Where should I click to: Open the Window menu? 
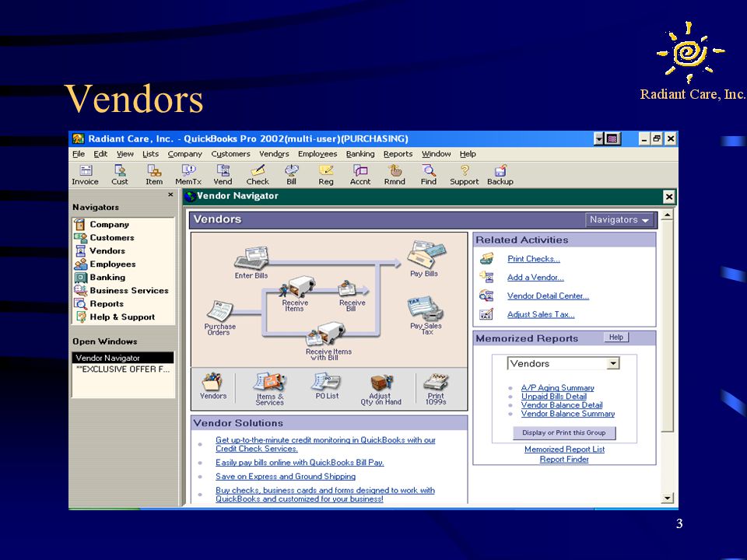click(436, 154)
